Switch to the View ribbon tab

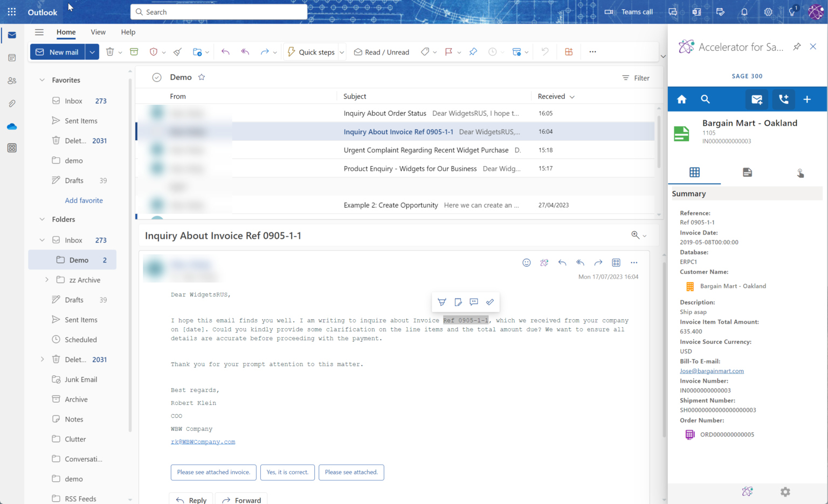pyautogui.click(x=98, y=32)
